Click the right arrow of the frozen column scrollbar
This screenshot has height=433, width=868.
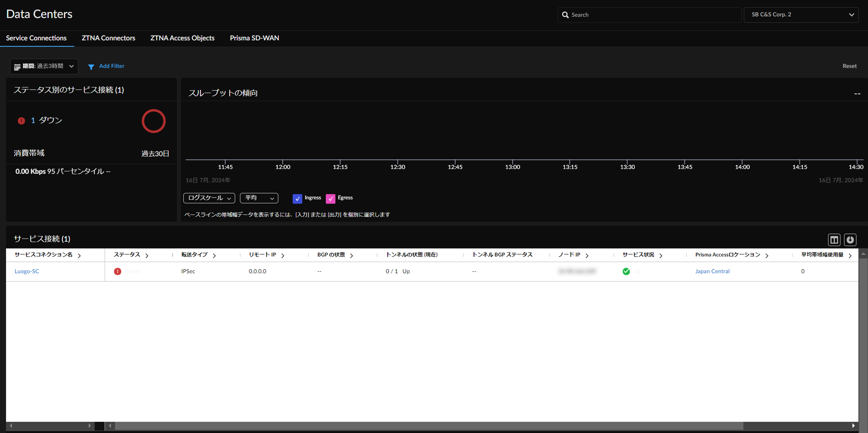(90, 426)
